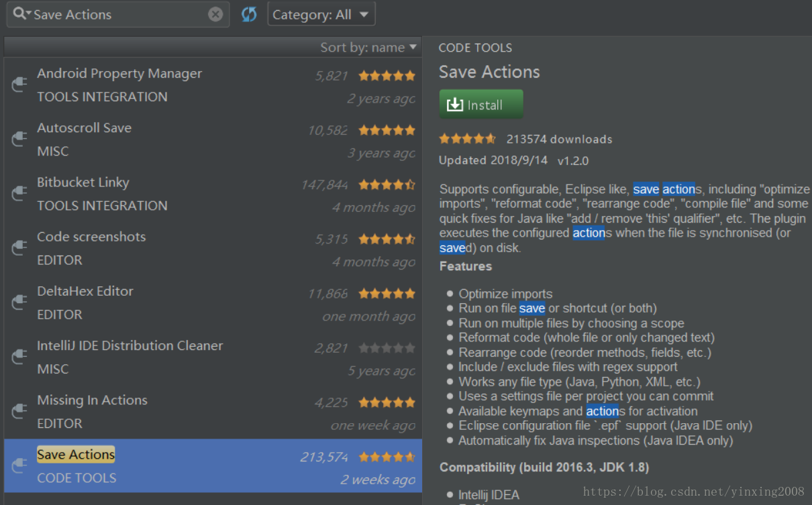Click the 213,574 count in list row
Viewport: 812px width, 505px height.
324,457
